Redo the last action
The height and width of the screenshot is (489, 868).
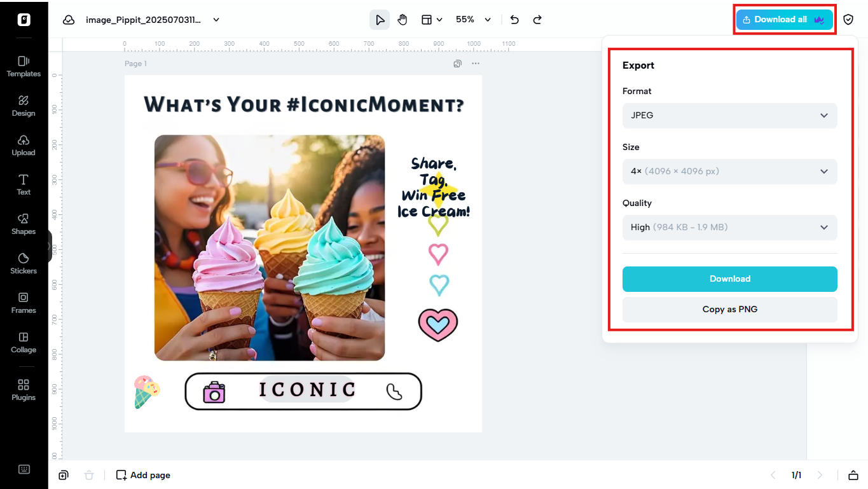point(537,20)
